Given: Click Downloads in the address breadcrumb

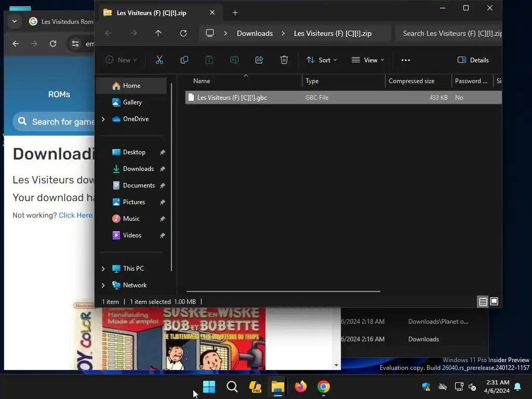Looking at the screenshot, I should (255, 33).
